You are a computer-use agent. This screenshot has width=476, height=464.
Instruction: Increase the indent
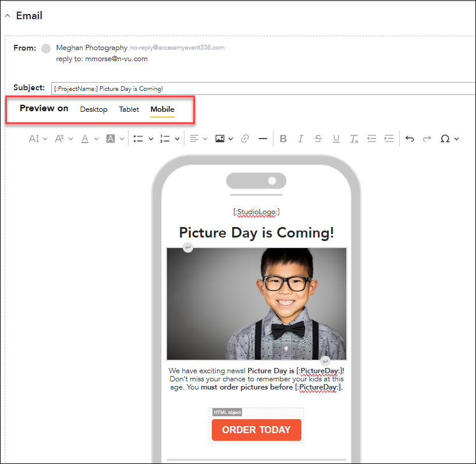389,139
